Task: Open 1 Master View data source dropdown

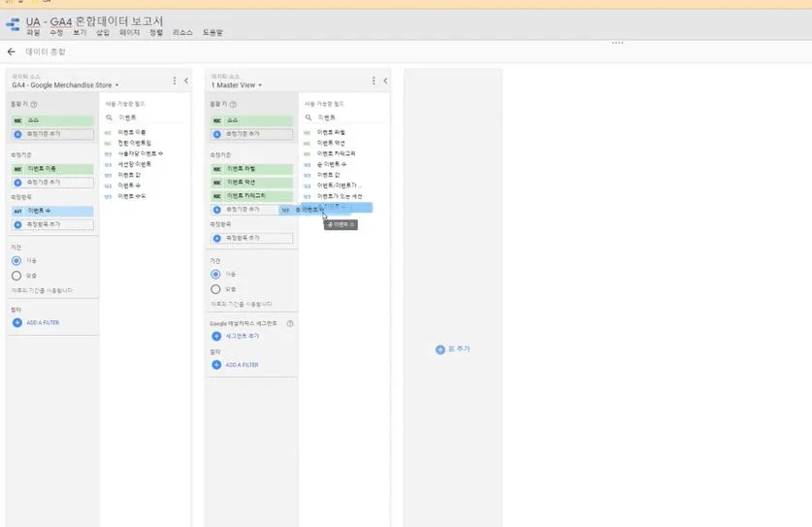Action: click(236, 85)
